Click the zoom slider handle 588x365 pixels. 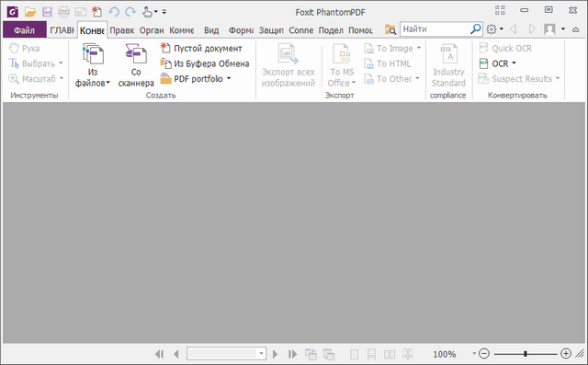point(526,353)
